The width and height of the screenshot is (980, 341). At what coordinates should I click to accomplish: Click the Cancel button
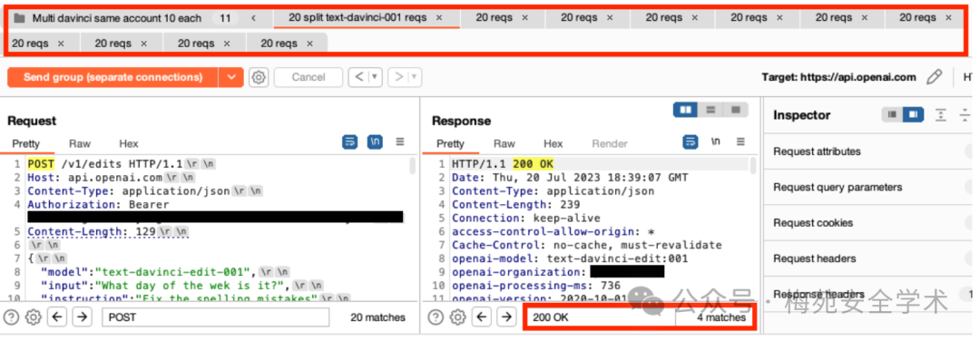[309, 77]
